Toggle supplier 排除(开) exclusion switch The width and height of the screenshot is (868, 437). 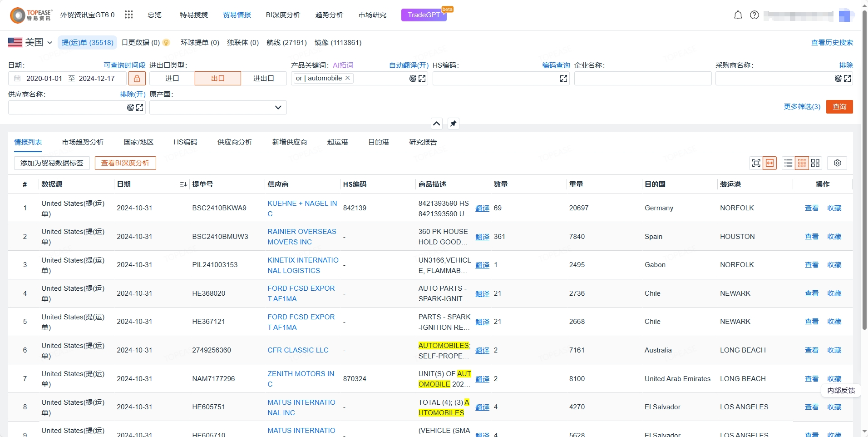tap(133, 94)
